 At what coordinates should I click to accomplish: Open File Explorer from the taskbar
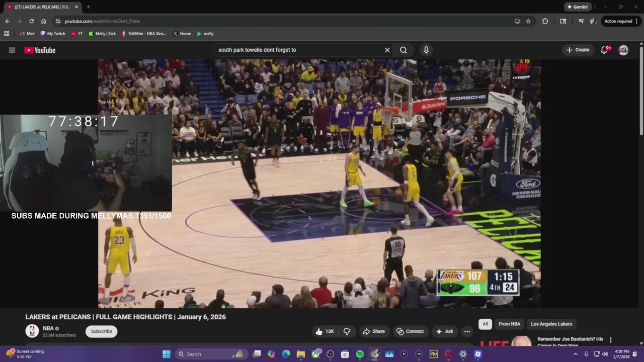[301, 354]
